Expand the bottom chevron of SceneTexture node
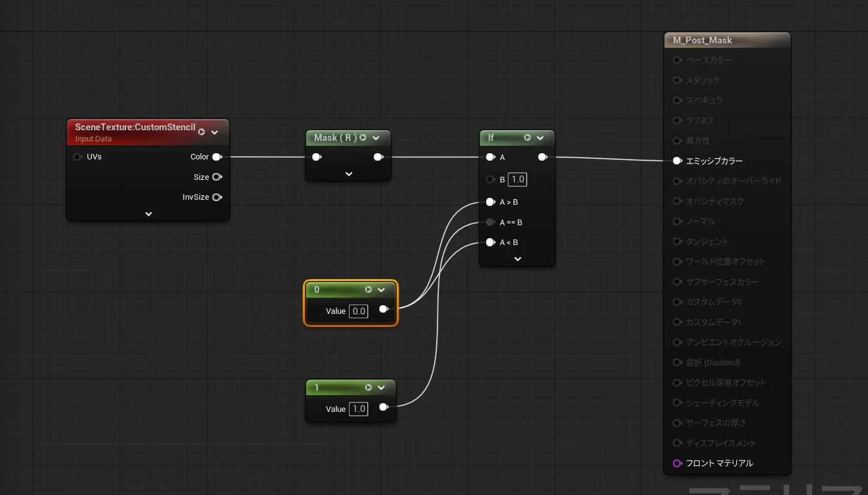 coord(148,214)
